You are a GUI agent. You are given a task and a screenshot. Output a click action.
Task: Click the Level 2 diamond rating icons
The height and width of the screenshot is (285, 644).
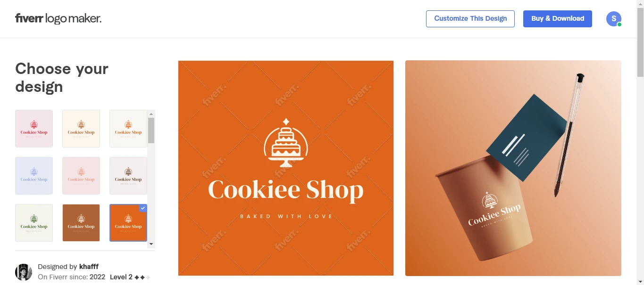click(142, 277)
